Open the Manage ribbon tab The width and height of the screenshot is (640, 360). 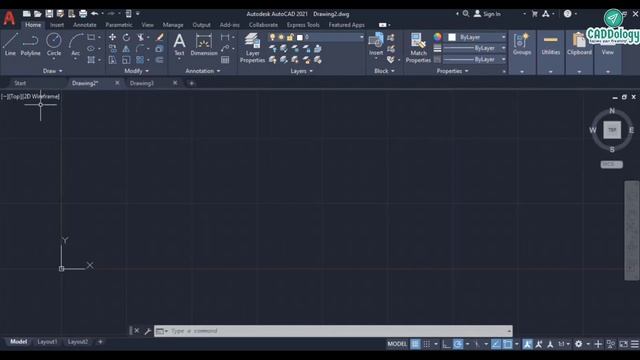point(173,25)
